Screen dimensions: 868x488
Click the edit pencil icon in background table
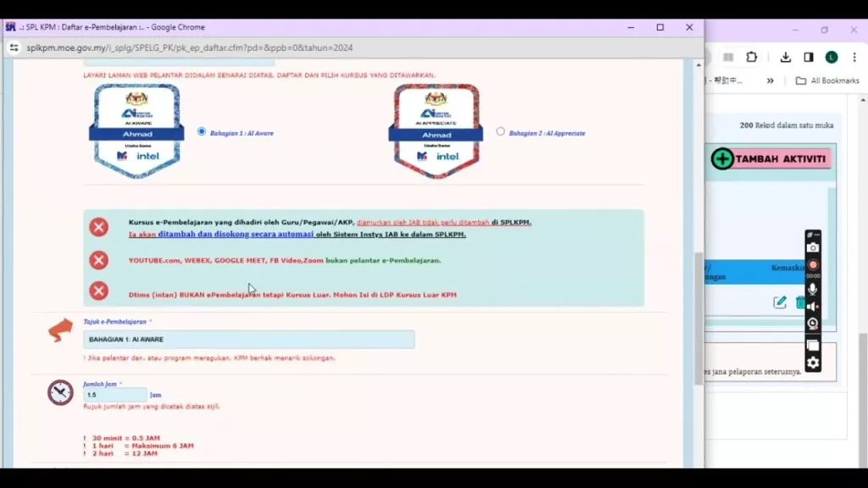click(780, 302)
